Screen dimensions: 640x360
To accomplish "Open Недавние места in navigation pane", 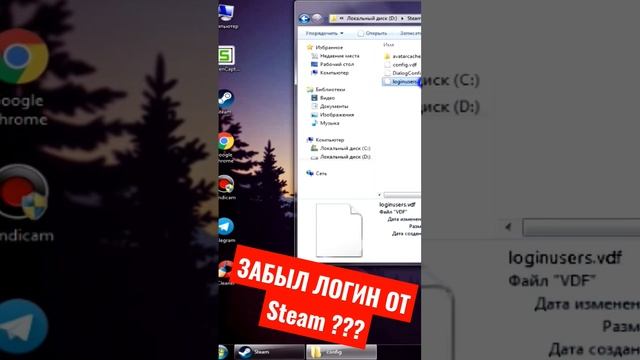I will (x=335, y=56).
